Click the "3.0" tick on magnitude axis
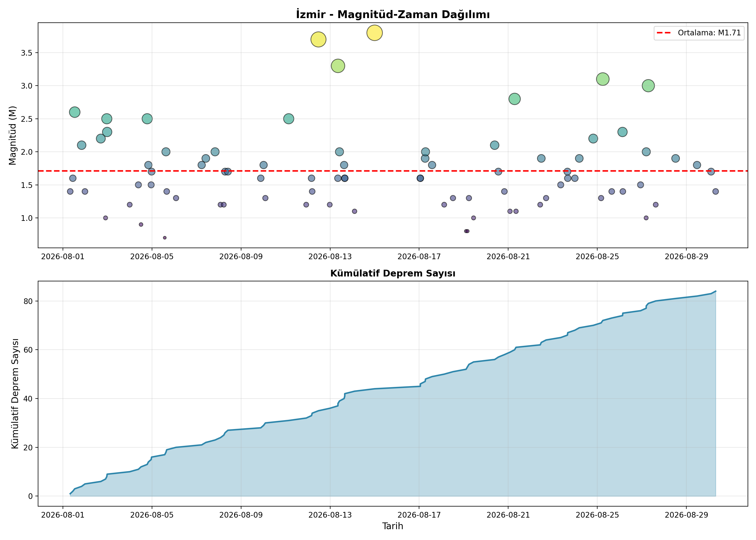756x540 pixels. 27,86
